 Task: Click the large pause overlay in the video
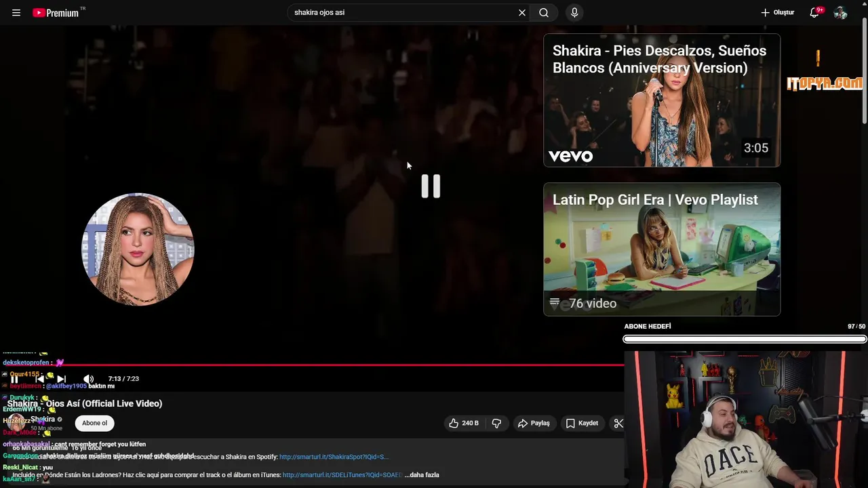point(431,186)
